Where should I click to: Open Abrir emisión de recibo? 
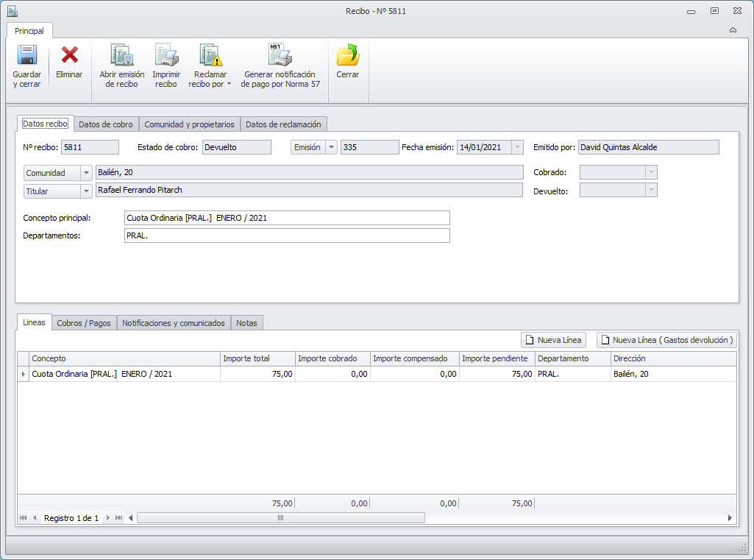coord(121,56)
